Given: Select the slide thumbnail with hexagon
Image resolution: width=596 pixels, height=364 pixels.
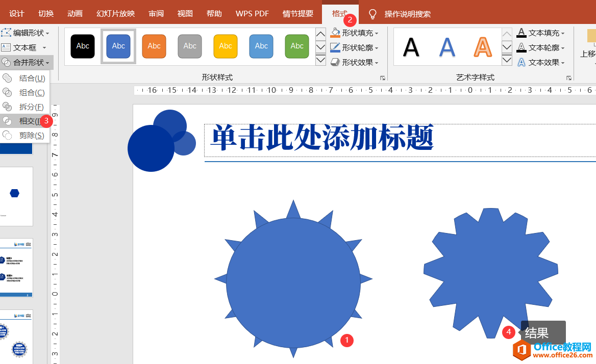Looking at the screenshot, I should 16,196.
